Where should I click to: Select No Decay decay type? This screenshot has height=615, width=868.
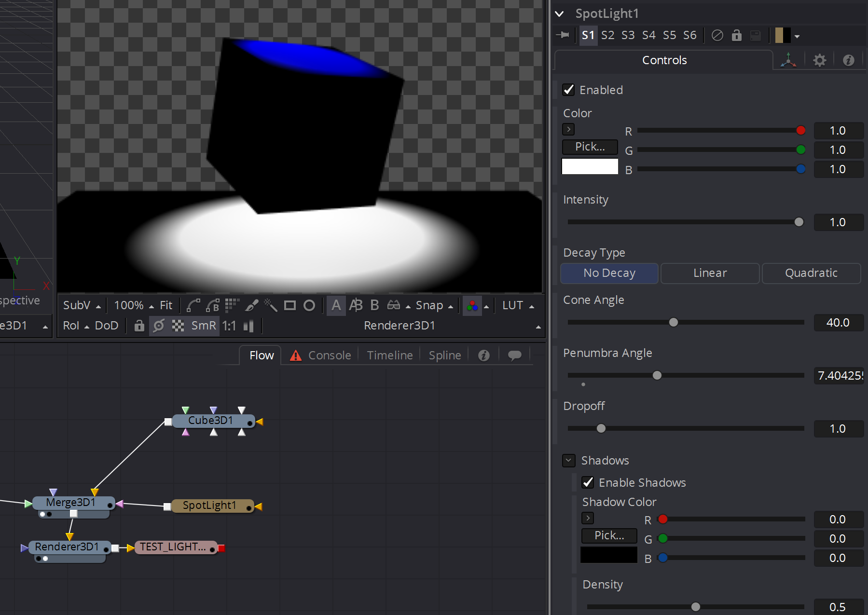pos(609,273)
